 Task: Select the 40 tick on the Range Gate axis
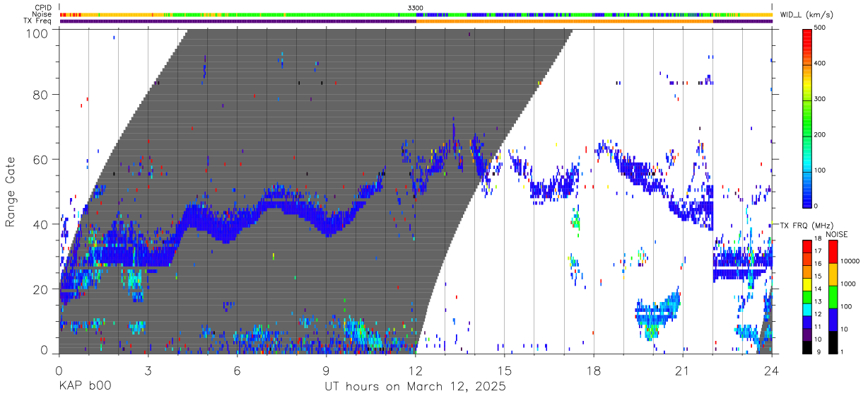41,224
